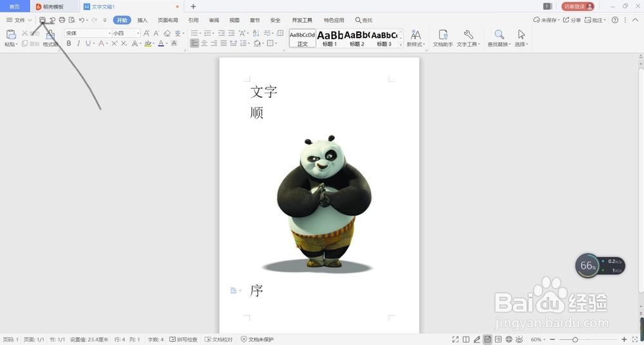Click the Redo arrow icon
Viewport: 644px width, 345px height.
point(95,20)
